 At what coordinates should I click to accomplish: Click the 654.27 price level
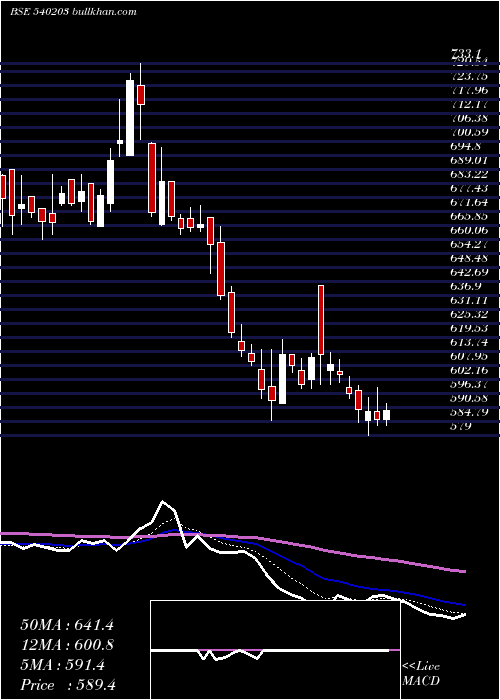point(469,244)
